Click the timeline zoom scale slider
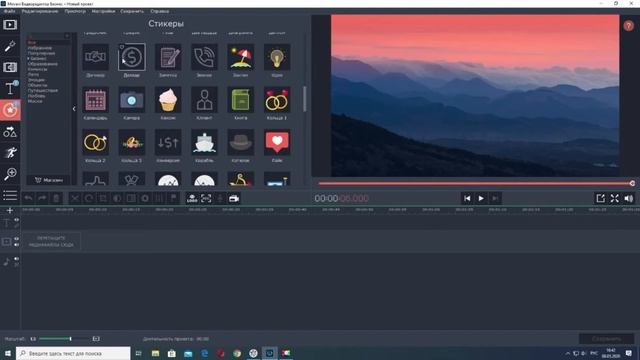 64,339
